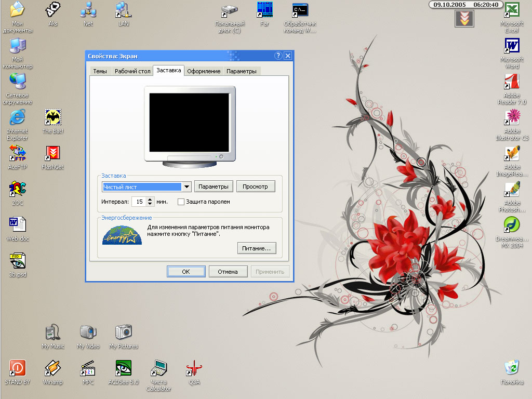Open Microsoft Excel
532x399 pixels.
[512, 11]
